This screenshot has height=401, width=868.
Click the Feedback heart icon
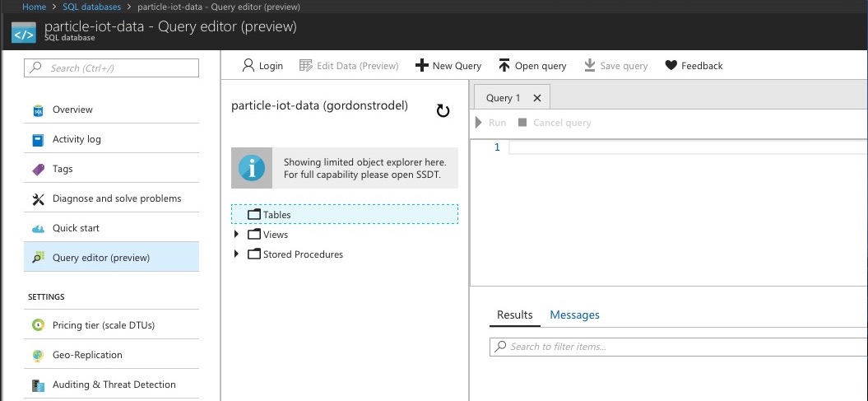671,65
